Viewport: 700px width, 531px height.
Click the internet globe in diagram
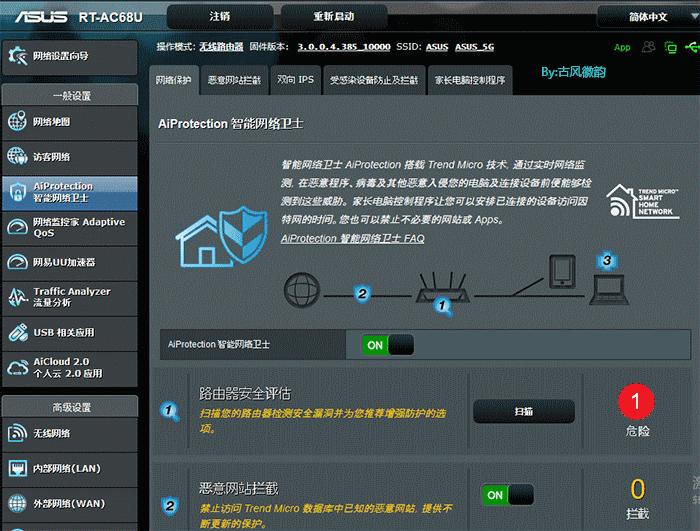(x=302, y=290)
